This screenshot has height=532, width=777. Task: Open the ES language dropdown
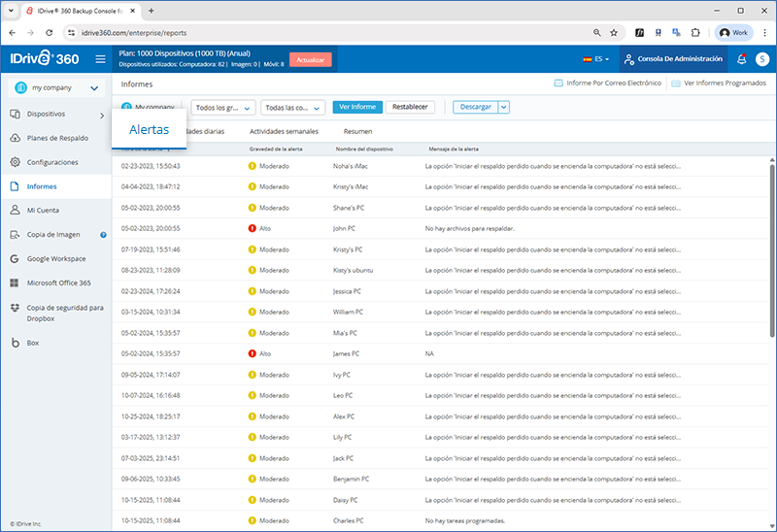596,59
